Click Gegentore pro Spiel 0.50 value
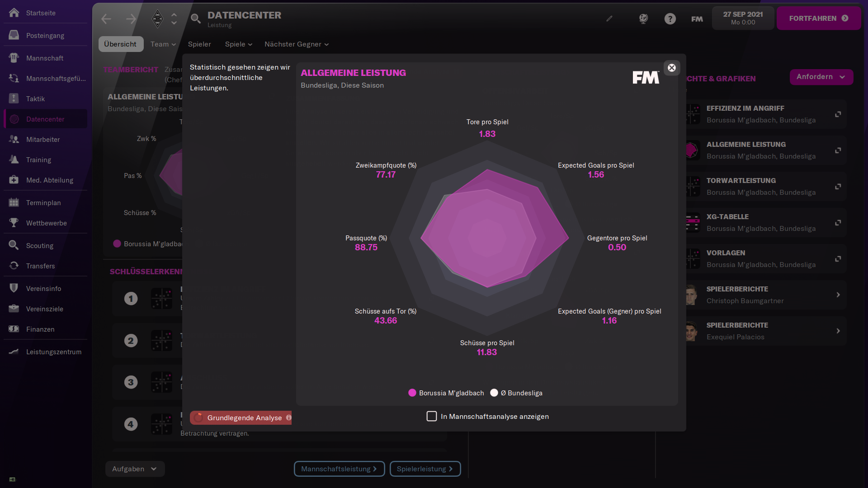 [x=617, y=247]
